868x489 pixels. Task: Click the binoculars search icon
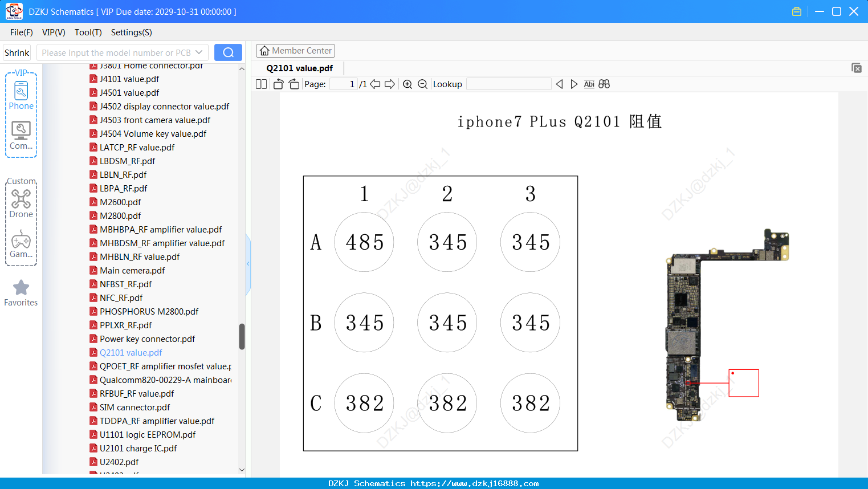pos(604,84)
